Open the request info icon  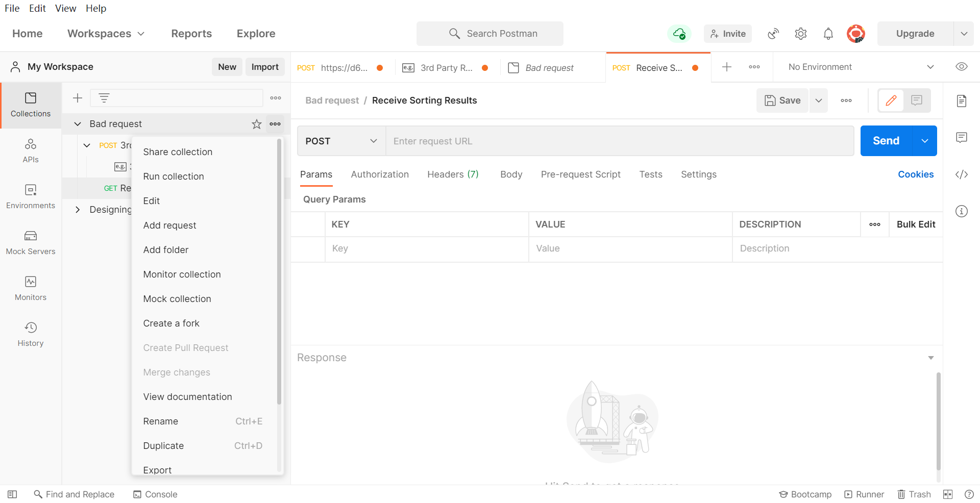(x=962, y=211)
